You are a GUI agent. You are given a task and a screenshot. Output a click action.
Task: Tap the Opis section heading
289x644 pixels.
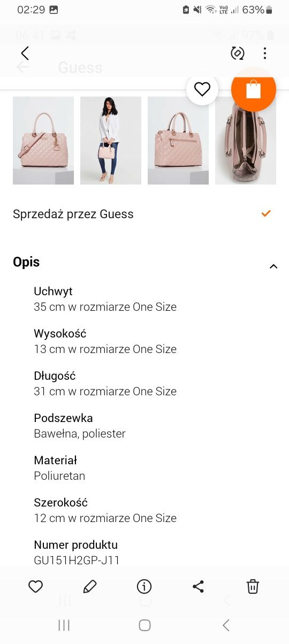point(26,262)
